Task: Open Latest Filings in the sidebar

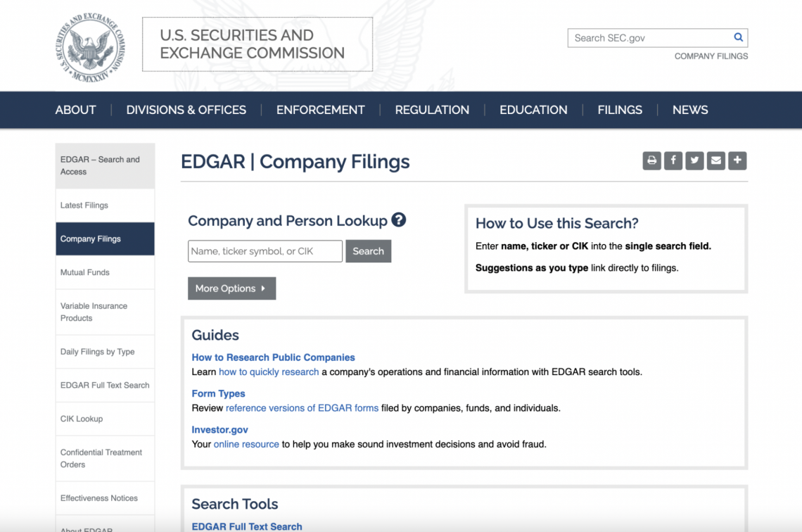Action: [105, 205]
